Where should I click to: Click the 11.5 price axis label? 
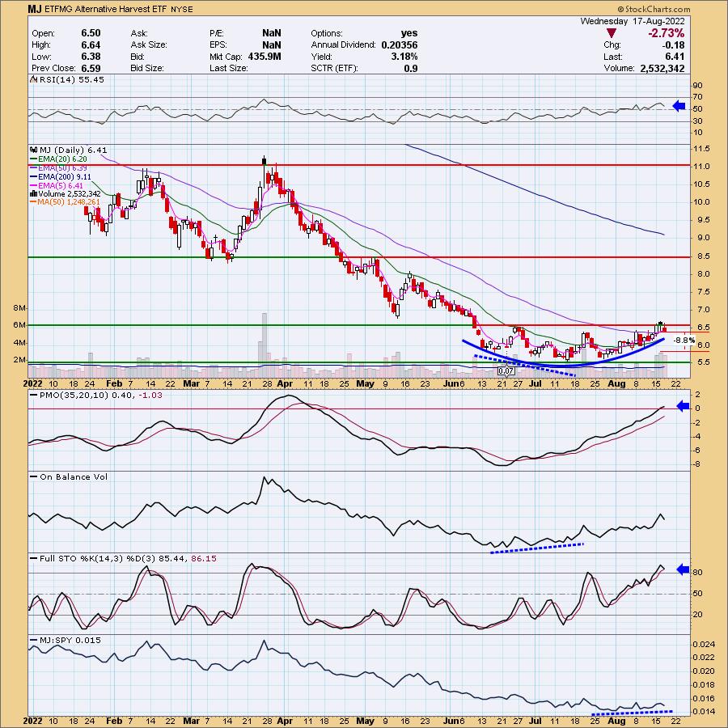coord(701,149)
